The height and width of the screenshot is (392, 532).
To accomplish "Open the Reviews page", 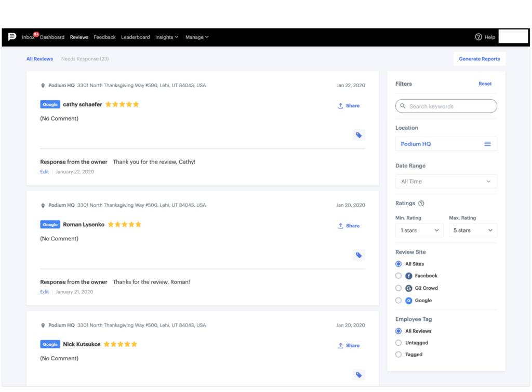I will tap(79, 37).
